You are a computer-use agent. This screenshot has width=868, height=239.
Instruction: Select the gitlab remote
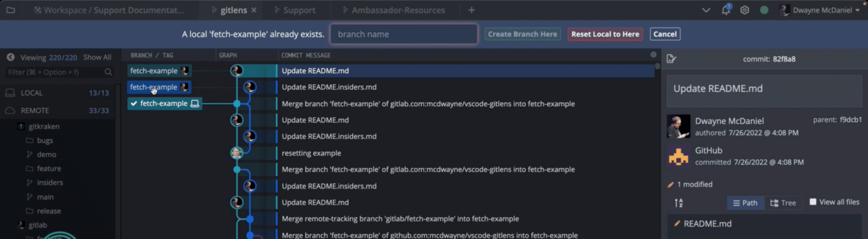pos(38,225)
